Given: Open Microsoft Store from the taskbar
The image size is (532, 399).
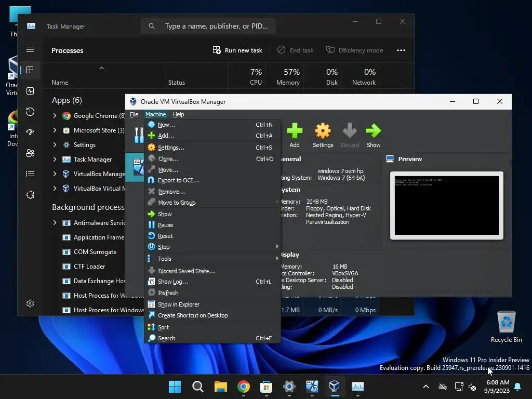Looking at the screenshot, I should coord(266,387).
